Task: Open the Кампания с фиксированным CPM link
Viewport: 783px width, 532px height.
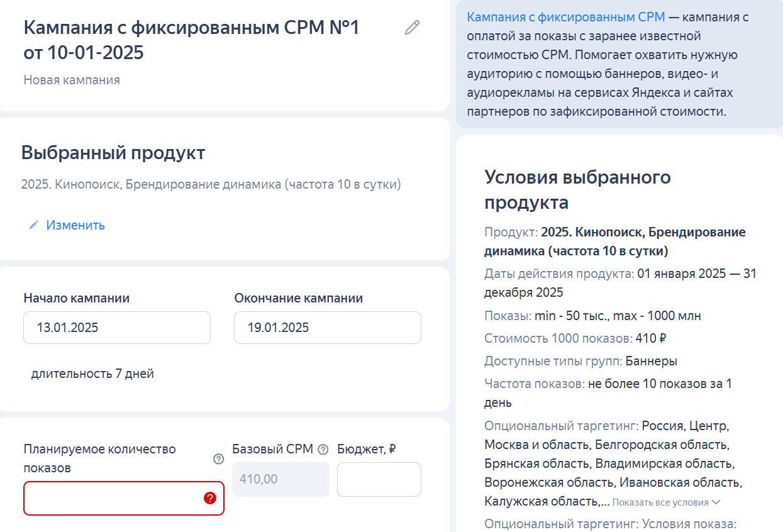Action: point(566,17)
